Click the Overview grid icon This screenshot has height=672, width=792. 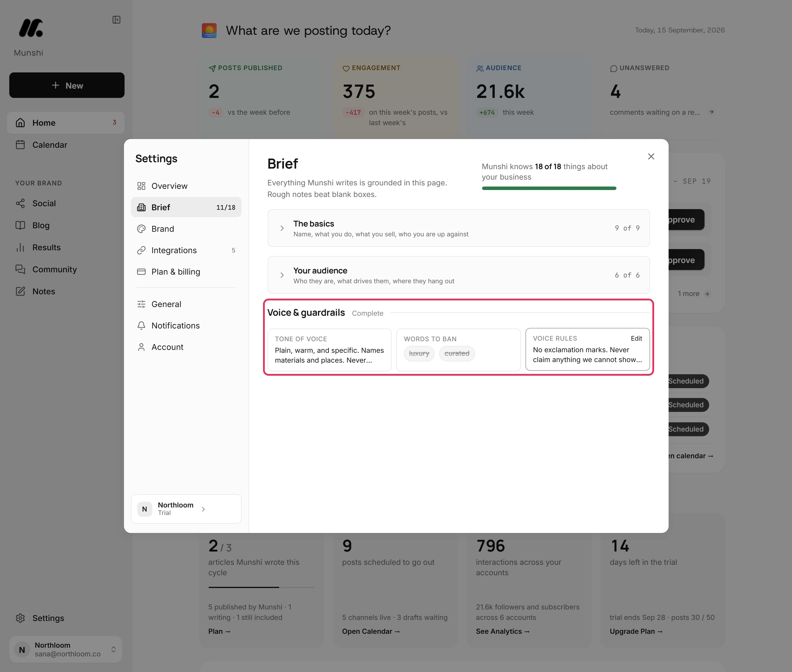pos(141,186)
